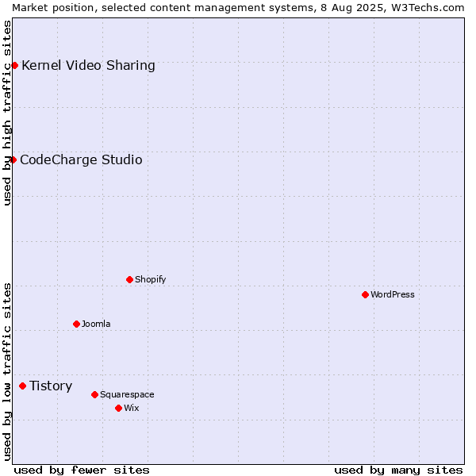This screenshot has width=476, height=476.
Task: Select the 'Wix' label text
Action: coord(132,409)
